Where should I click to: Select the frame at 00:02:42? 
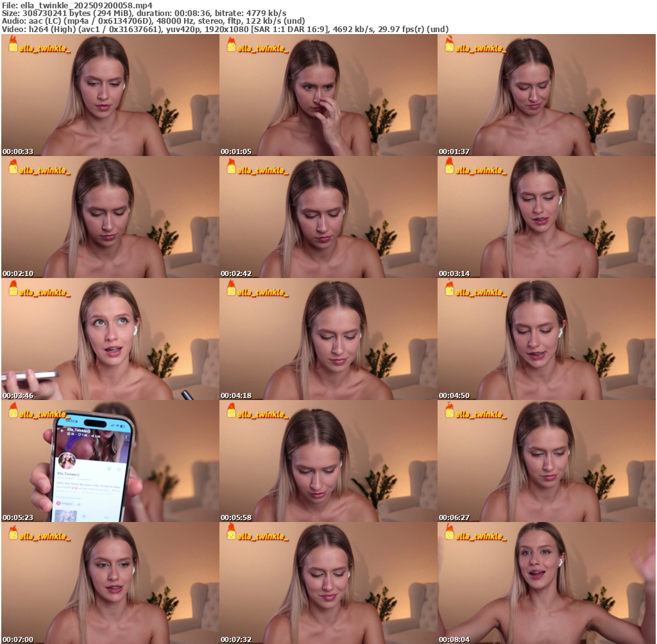328,217
